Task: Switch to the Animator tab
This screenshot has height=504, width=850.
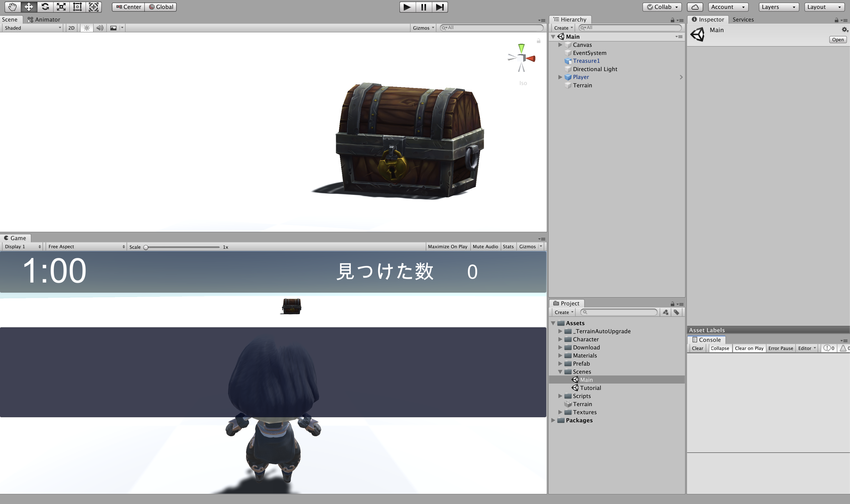Action: (44, 19)
